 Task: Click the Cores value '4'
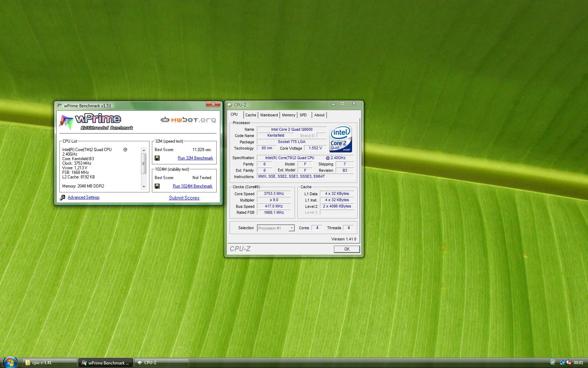(x=317, y=228)
